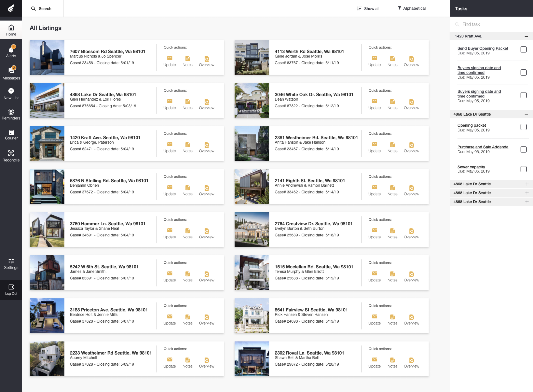Open Settings in the sidebar
The image size is (533, 392).
click(11, 264)
